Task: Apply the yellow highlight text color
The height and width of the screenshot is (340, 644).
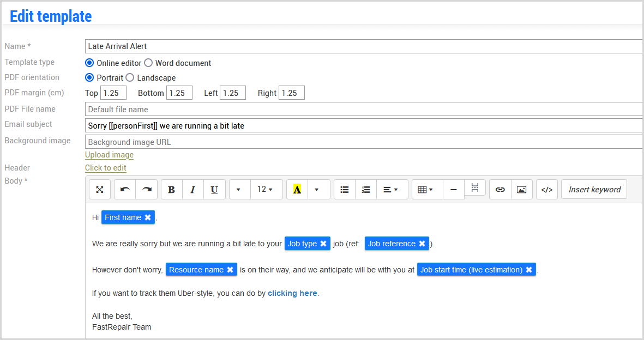Action: [297, 190]
